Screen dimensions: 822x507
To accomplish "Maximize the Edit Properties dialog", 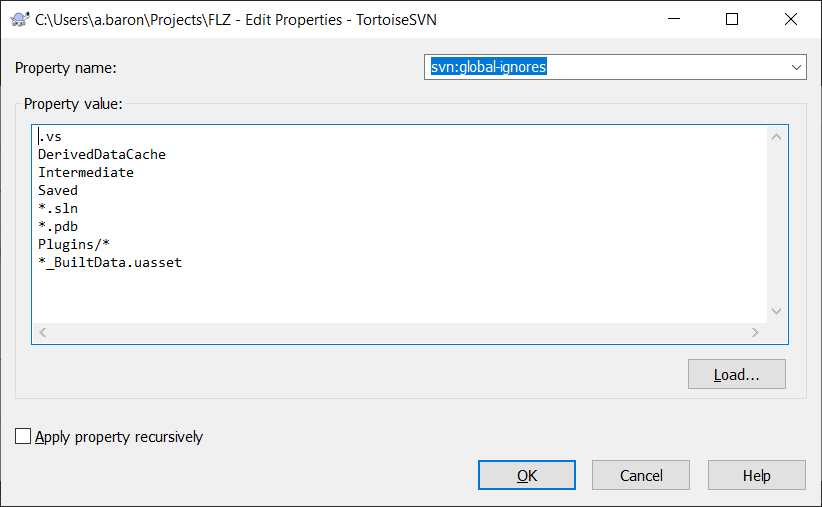I will [x=732, y=19].
